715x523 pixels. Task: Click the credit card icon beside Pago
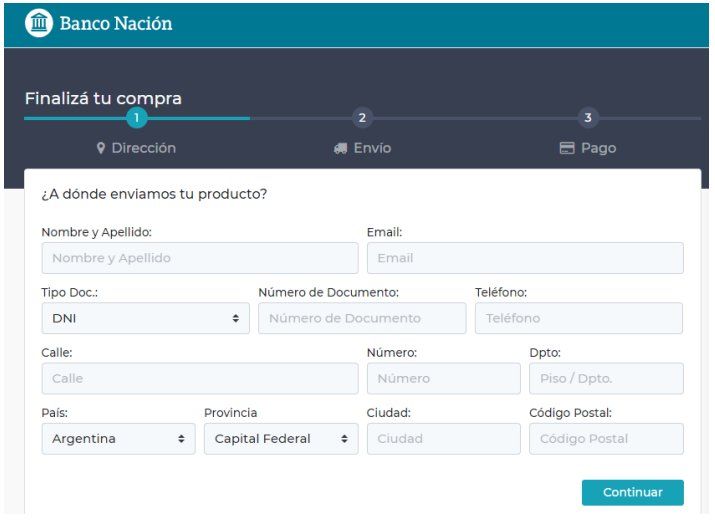pyautogui.click(x=567, y=148)
